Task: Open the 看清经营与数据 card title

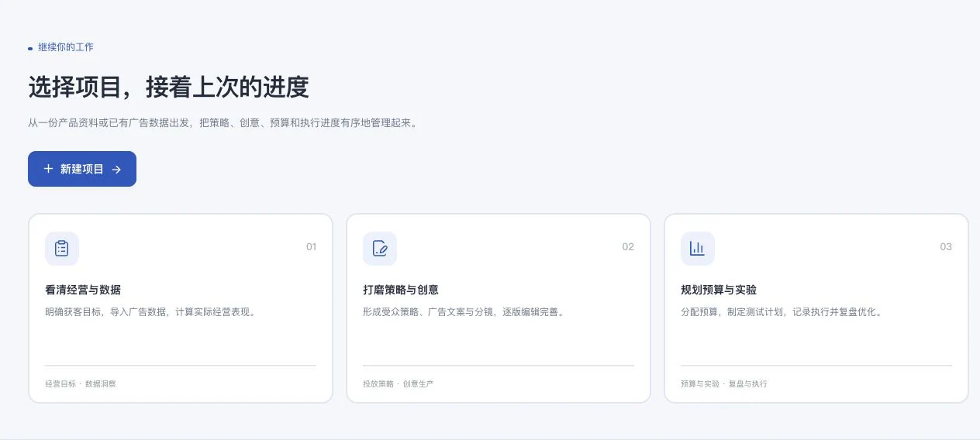Action: (x=83, y=290)
